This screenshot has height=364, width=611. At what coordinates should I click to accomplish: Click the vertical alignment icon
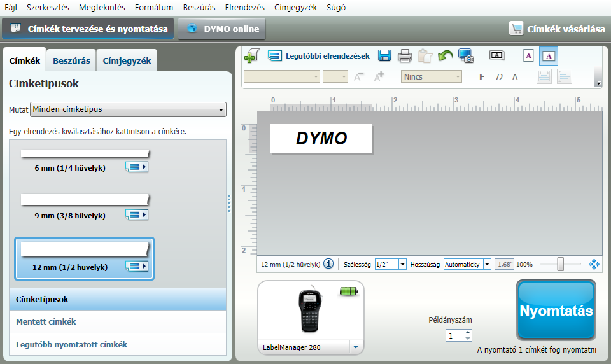(x=544, y=76)
